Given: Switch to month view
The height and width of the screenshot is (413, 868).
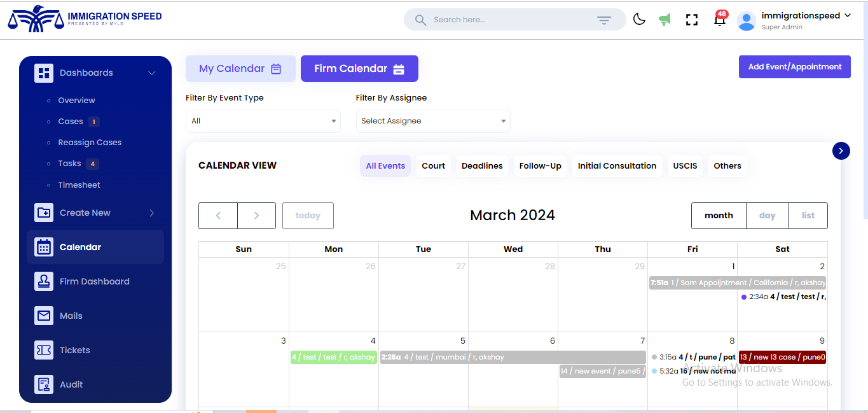Looking at the screenshot, I should tap(719, 216).
